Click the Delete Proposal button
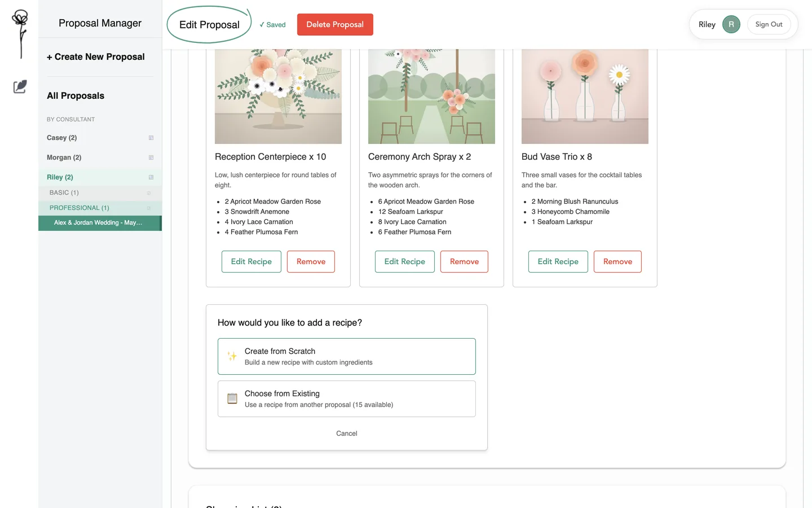Viewport: 812px width, 508px height. [x=335, y=24]
